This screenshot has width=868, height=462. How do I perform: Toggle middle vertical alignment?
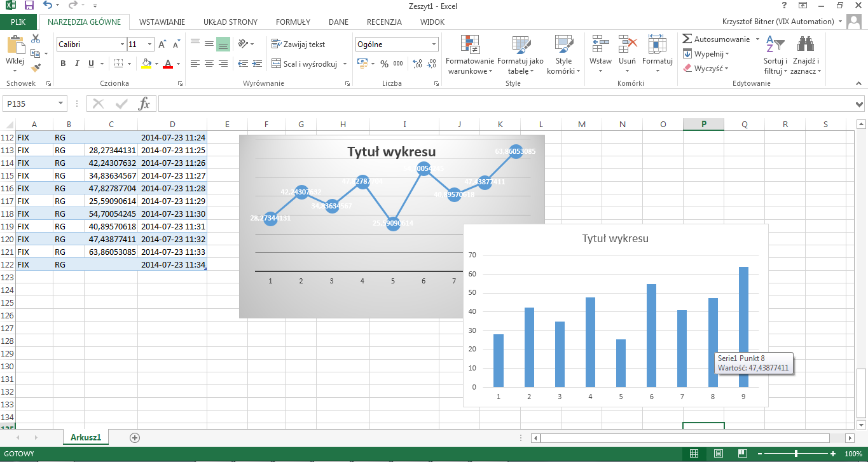tap(209, 44)
